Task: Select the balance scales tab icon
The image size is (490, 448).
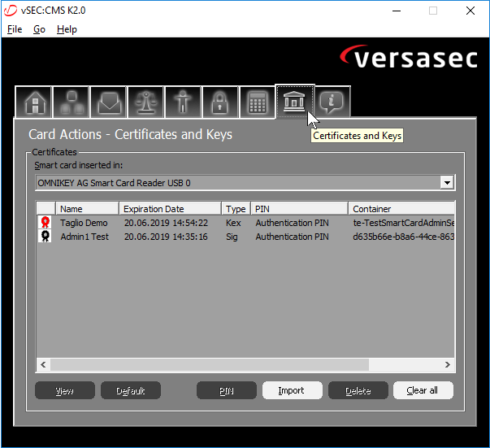Action: pos(146,102)
